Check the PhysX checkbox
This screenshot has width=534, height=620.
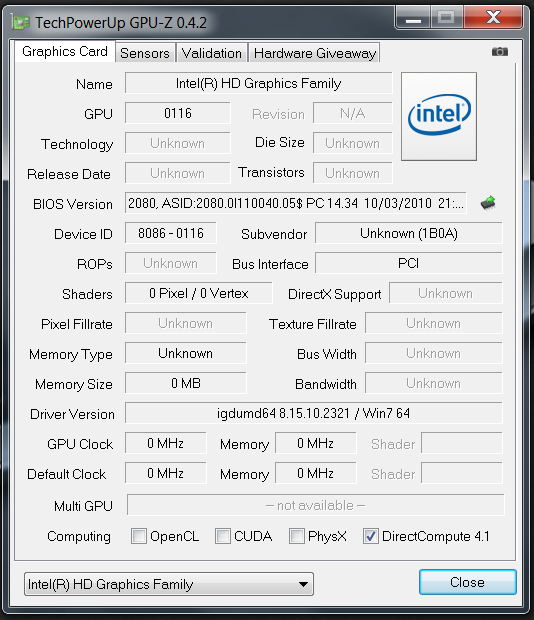point(296,536)
